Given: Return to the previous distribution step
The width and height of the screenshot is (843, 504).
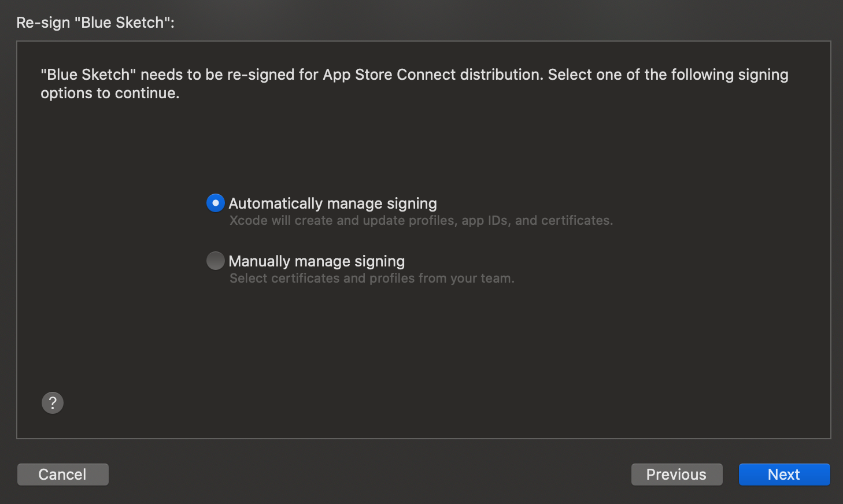Looking at the screenshot, I should coord(676,475).
